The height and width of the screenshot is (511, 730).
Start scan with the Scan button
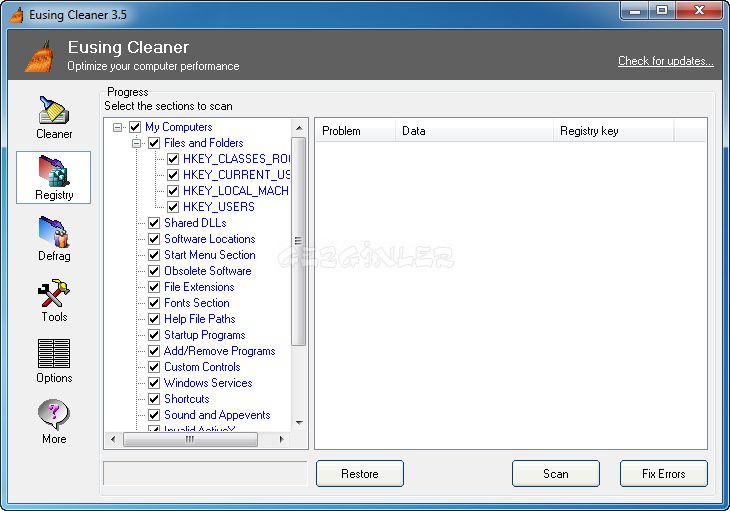pos(556,474)
